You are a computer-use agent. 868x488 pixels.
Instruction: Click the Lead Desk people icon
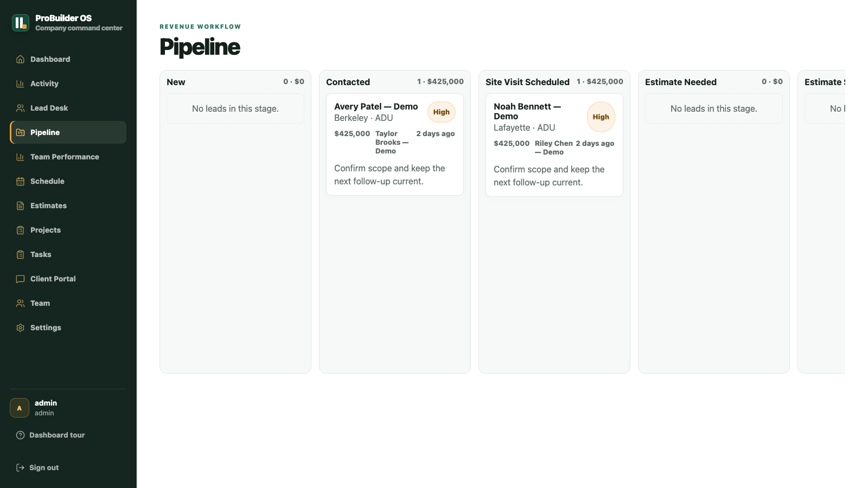click(21, 108)
